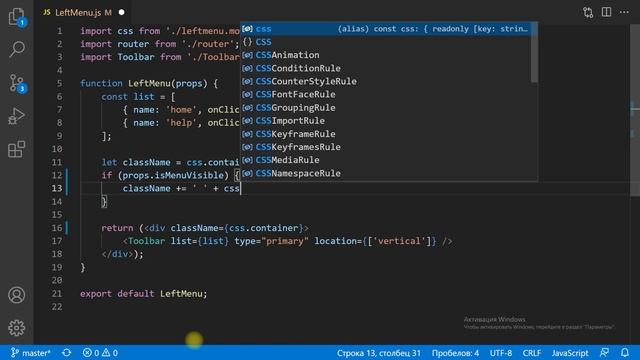
Task: Click the closing </div> tag line
Action: pyautogui.click(x=122, y=254)
